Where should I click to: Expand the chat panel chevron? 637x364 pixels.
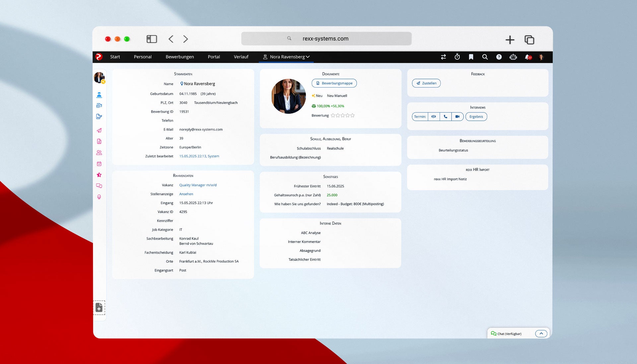541,333
